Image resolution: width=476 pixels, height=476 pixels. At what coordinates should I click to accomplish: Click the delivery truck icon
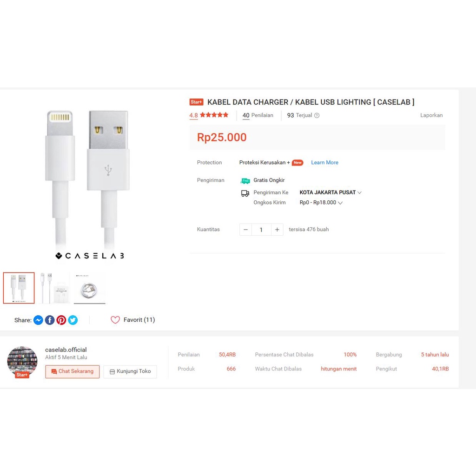[x=245, y=193]
